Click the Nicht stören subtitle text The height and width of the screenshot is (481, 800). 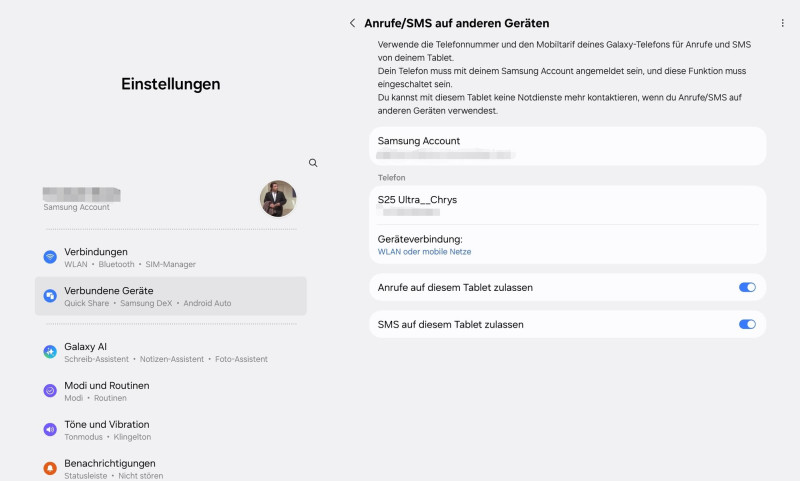point(141,475)
